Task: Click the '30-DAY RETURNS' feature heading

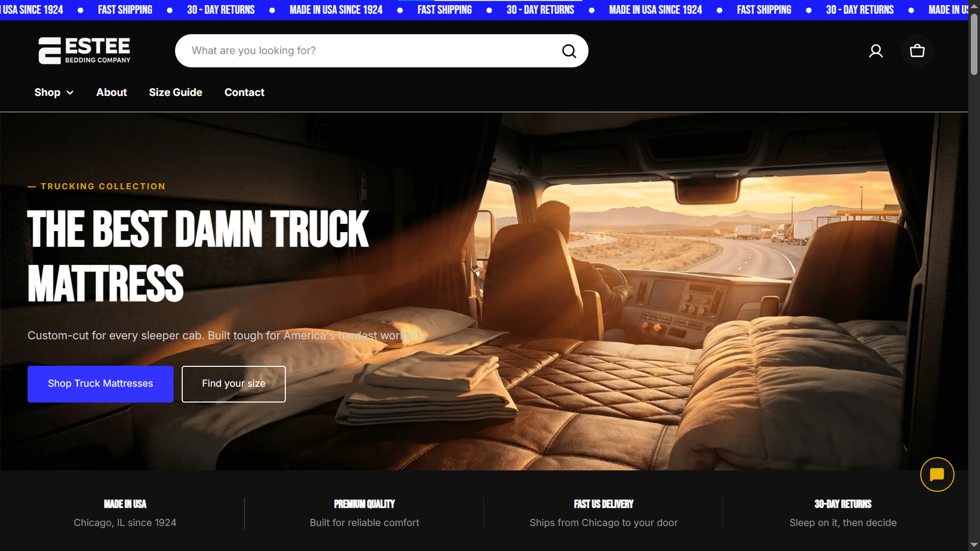Action: coord(843,504)
